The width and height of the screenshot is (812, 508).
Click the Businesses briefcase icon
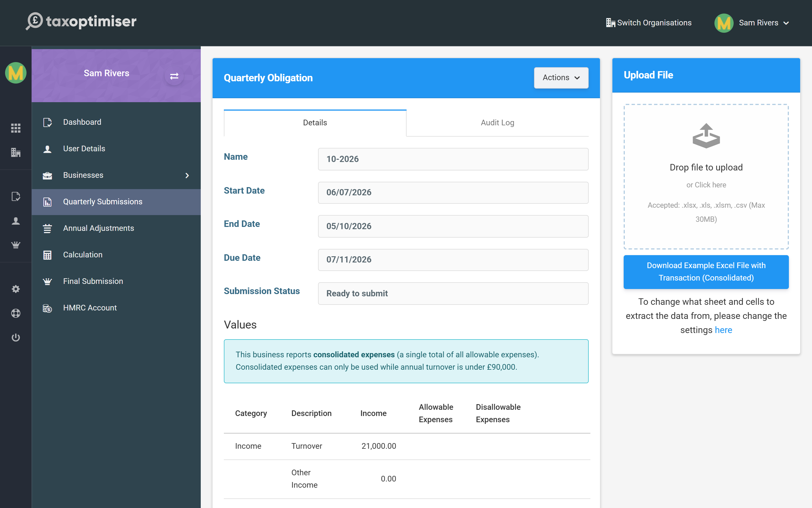(47, 175)
